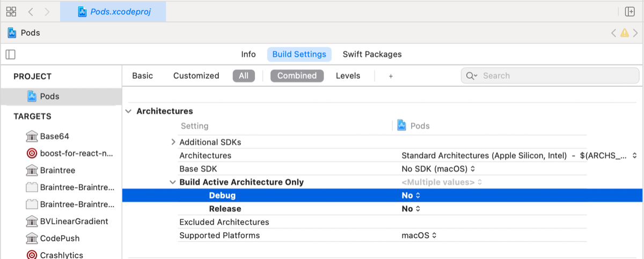
Task: Select the Crashlytics target icon
Action: coord(32,255)
